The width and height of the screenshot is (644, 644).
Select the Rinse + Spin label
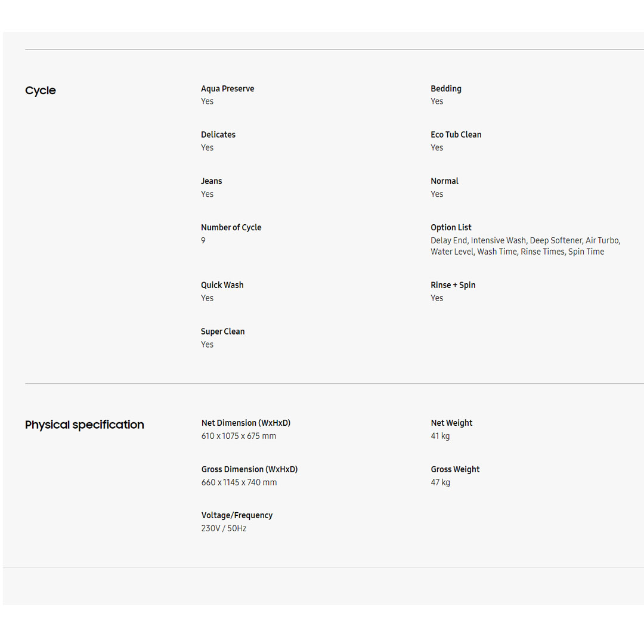pyautogui.click(x=453, y=285)
